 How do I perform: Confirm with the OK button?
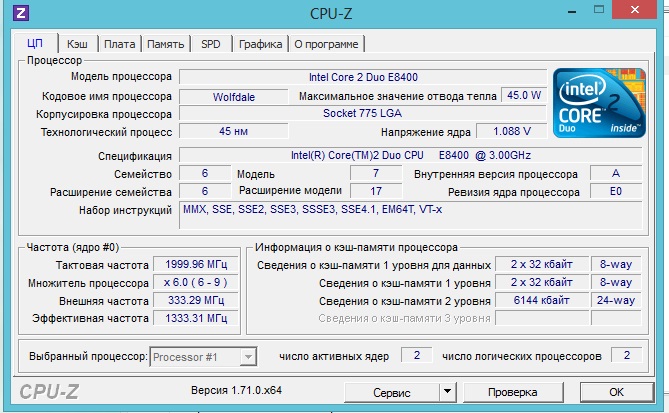[x=617, y=392]
